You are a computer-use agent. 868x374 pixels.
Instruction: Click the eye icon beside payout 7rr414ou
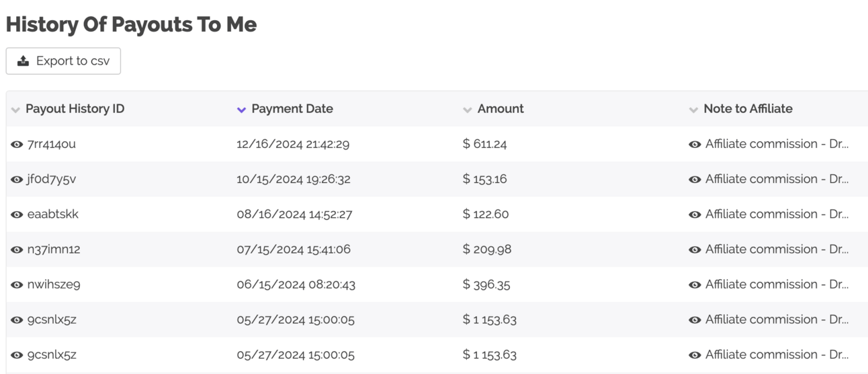[x=17, y=145]
